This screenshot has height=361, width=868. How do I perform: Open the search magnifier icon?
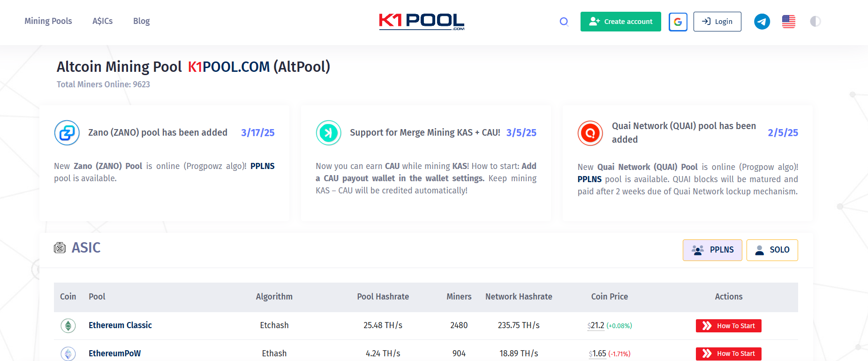click(x=564, y=22)
